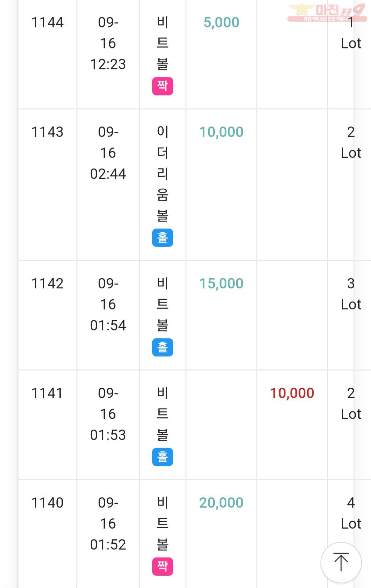Select bet number 1140

47,503
